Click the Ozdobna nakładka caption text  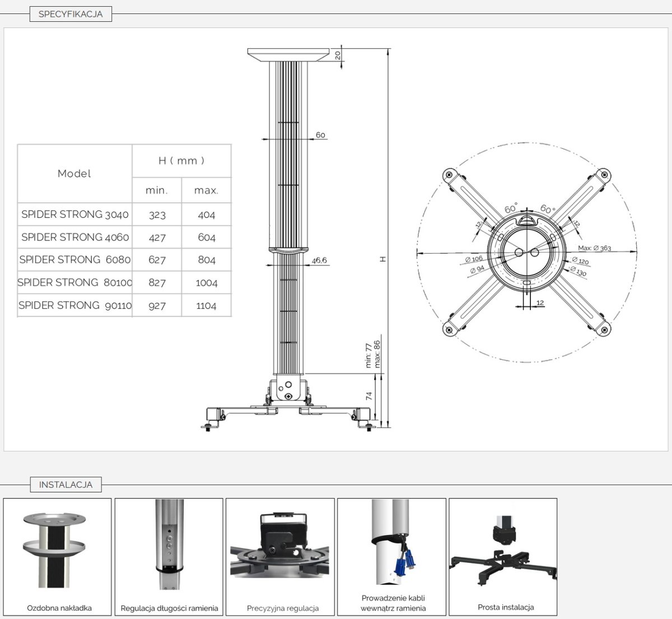[x=59, y=608]
